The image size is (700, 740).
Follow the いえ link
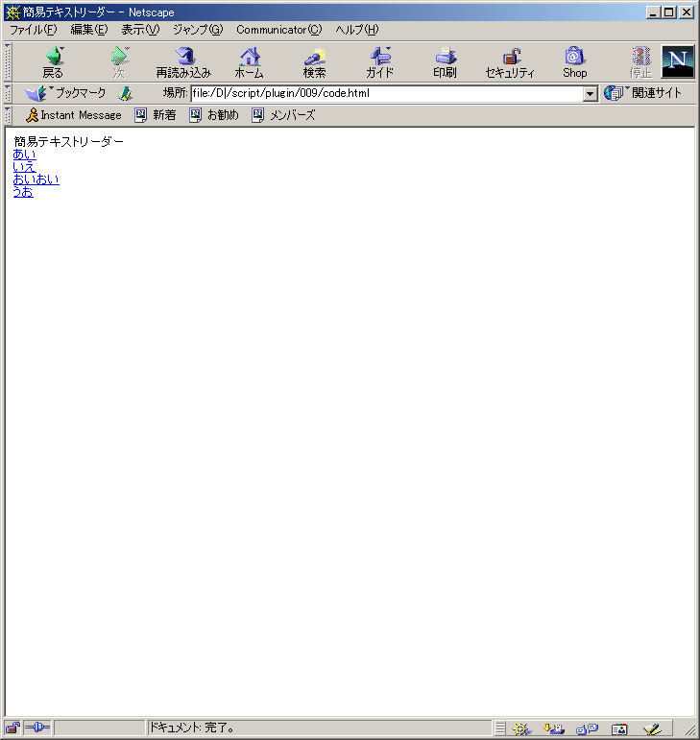coord(25,167)
